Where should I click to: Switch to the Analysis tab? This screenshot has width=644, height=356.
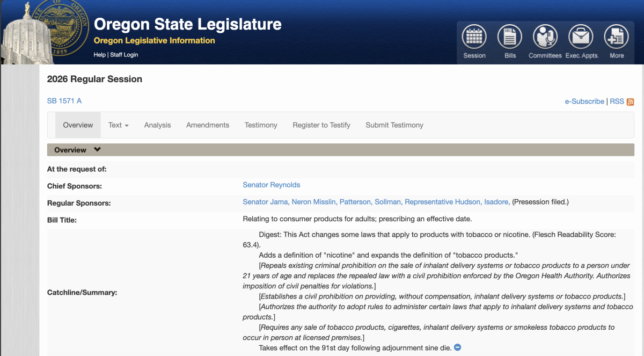[x=157, y=125]
